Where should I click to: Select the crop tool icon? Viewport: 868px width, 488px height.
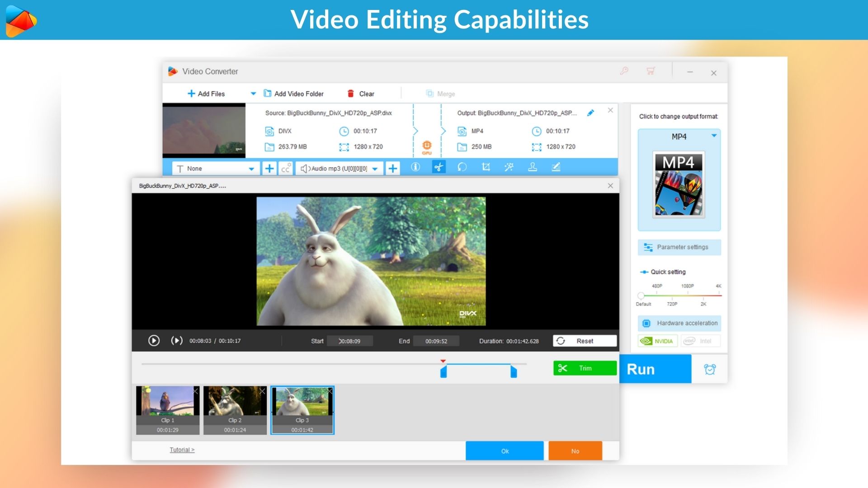click(486, 168)
